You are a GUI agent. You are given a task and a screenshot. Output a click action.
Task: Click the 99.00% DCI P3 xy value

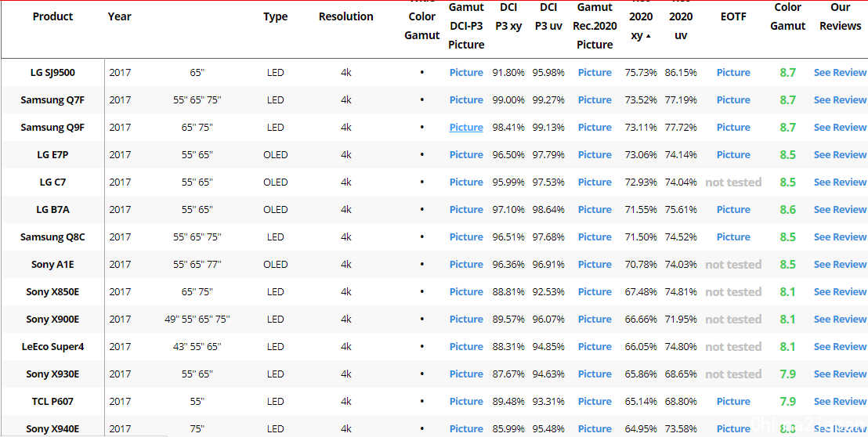coord(508,100)
